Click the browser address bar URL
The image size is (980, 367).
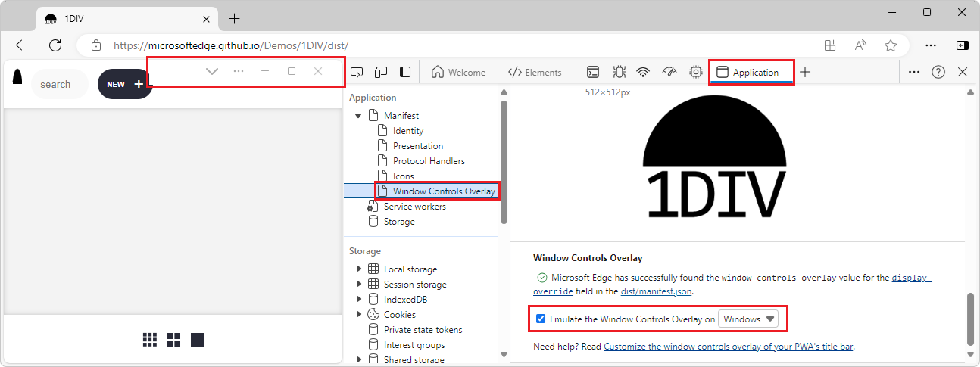tap(231, 45)
